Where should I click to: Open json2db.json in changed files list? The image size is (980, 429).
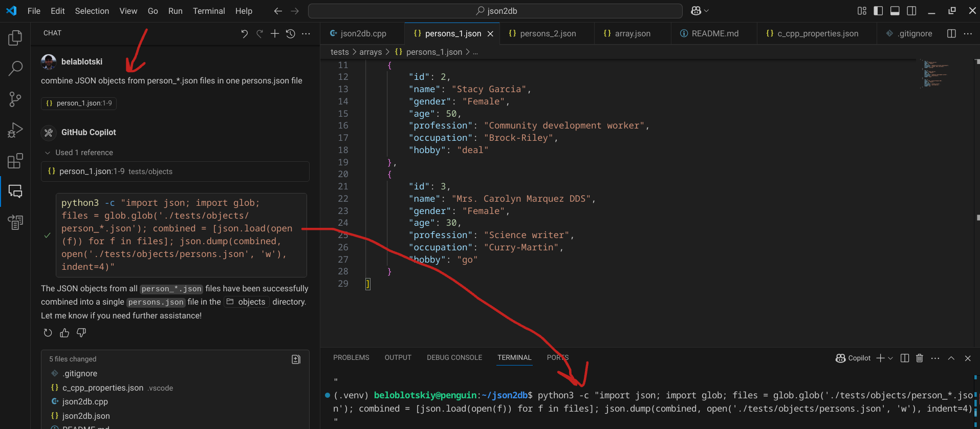tap(174, 416)
